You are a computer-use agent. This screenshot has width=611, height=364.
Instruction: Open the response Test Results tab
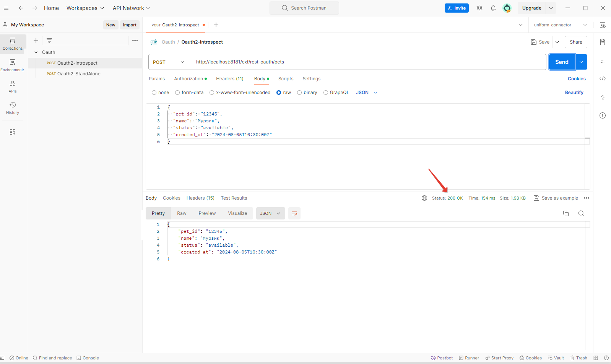click(234, 198)
